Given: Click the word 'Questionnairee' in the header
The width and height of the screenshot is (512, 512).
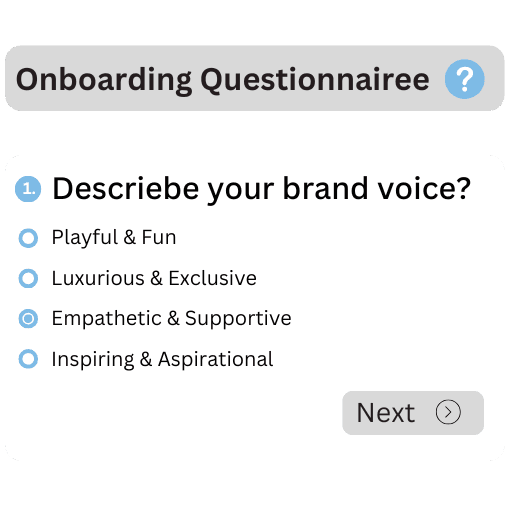Looking at the screenshot, I should coord(315,80).
